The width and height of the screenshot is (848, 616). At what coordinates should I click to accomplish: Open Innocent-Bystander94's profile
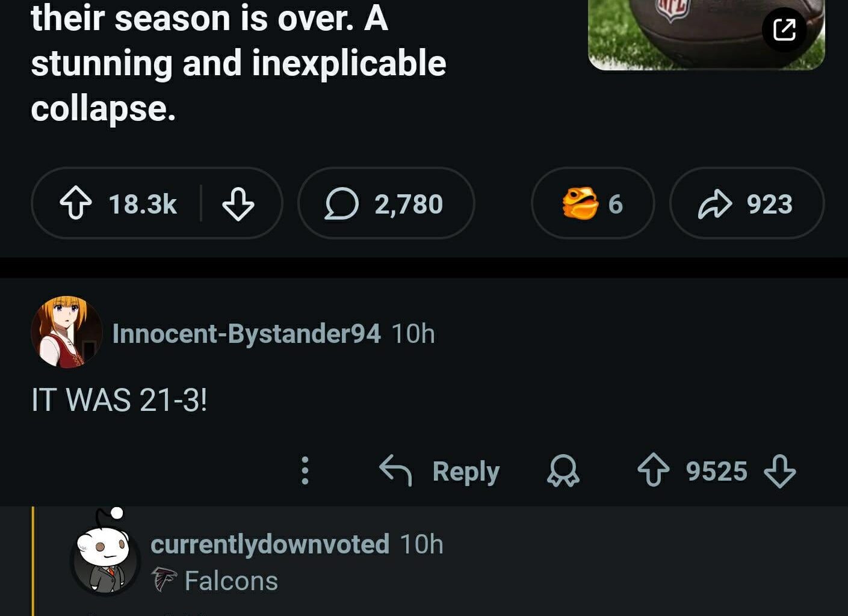(x=247, y=331)
